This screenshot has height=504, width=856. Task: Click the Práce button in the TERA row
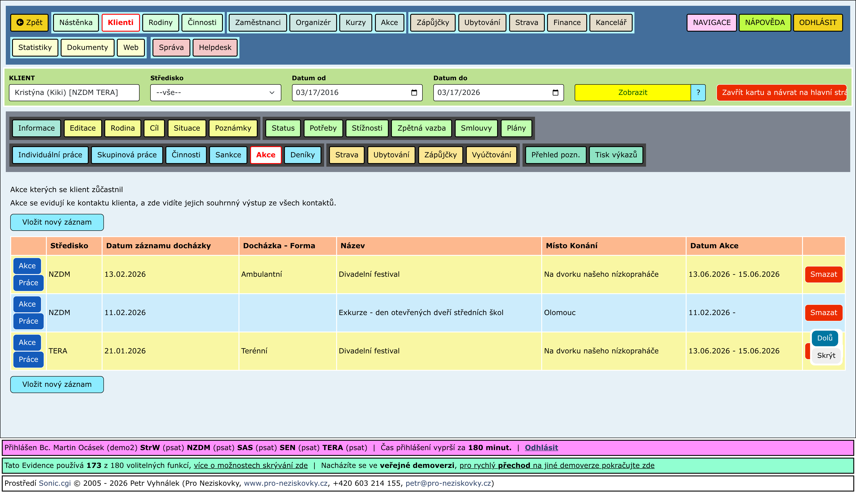(28, 359)
